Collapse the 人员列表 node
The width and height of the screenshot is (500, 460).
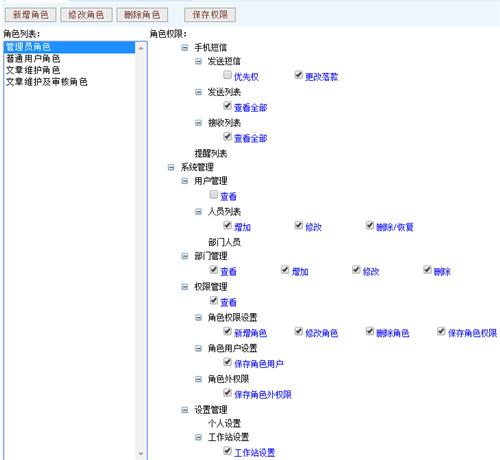coord(198,212)
